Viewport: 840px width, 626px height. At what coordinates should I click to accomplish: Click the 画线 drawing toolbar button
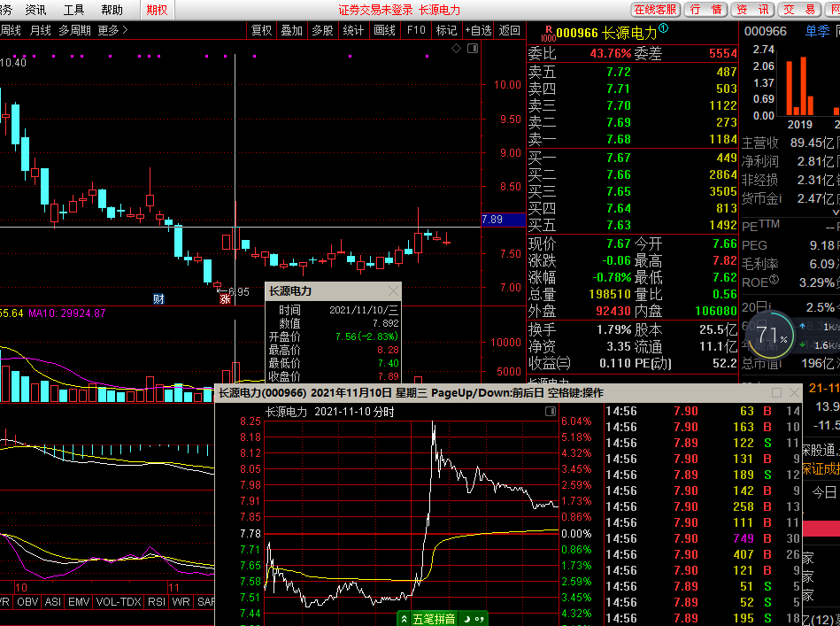coord(384,31)
